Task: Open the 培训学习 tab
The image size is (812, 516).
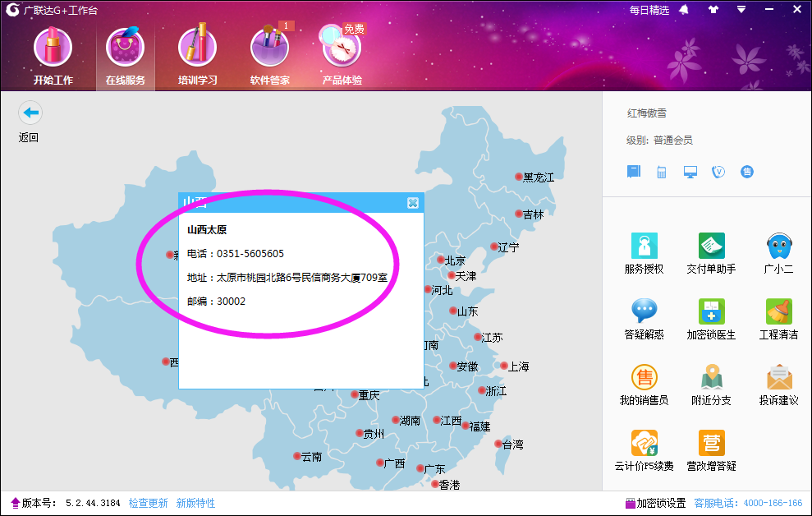Action: point(197,56)
